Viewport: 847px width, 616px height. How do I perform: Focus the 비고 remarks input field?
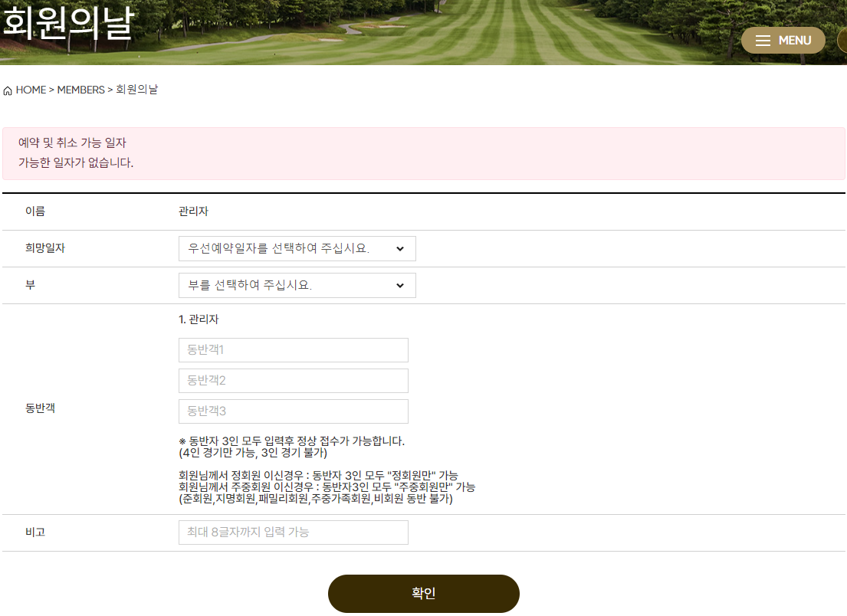293,532
